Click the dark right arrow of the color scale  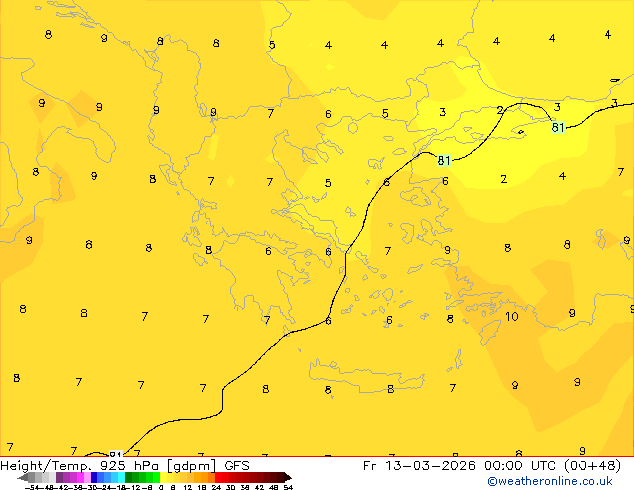click(x=288, y=477)
